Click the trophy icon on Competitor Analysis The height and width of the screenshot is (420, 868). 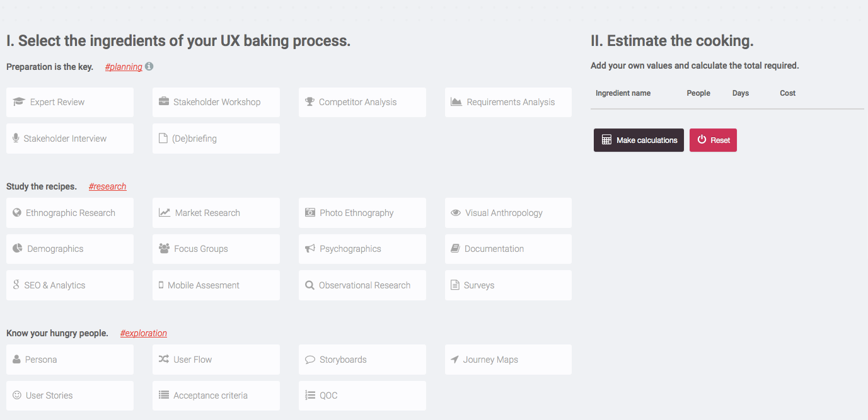click(310, 101)
